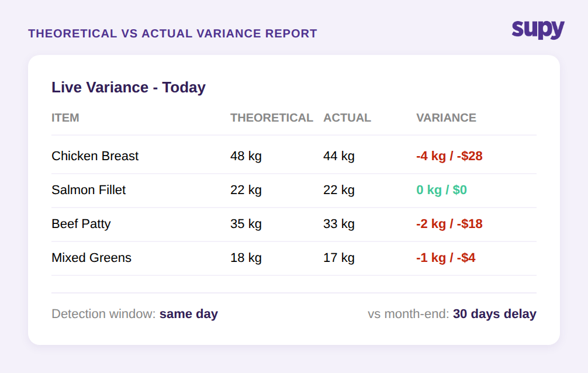This screenshot has height=373, width=588.
Task: Click the '30 days delay' value
Action: (x=494, y=314)
